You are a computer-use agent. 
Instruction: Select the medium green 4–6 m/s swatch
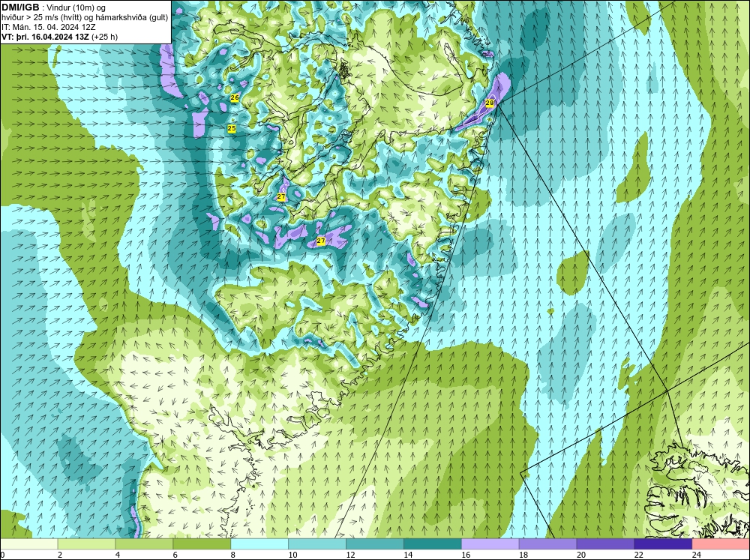(144, 544)
